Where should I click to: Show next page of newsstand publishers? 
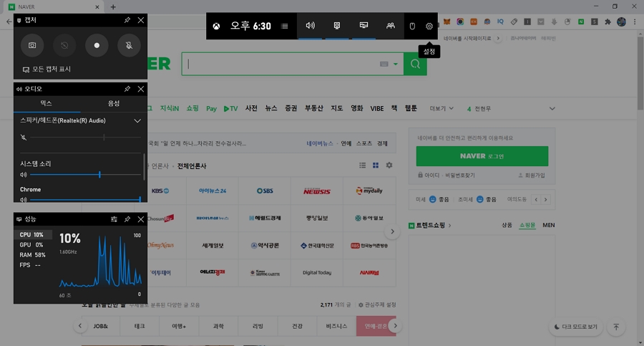coord(392,231)
